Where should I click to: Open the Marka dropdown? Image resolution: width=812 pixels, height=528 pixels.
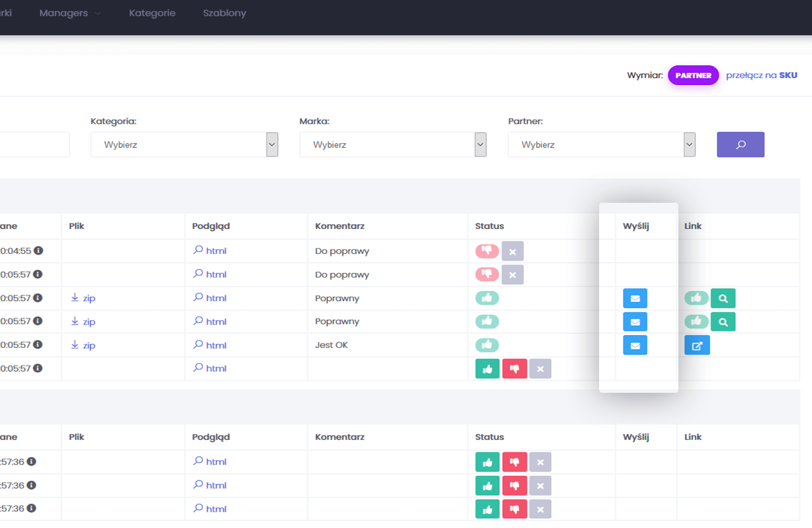click(393, 145)
